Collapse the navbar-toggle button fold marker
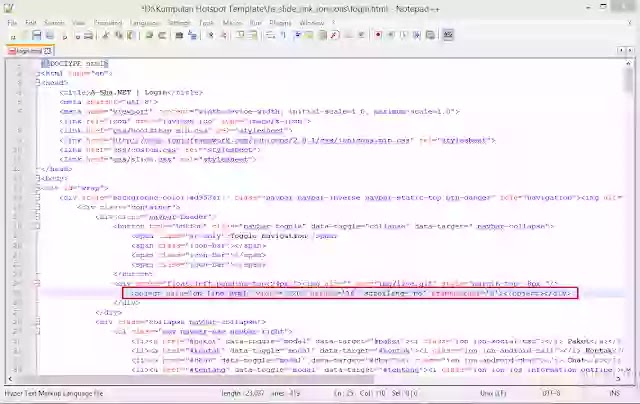The image size is (640, 404). [x=38, y=226]
